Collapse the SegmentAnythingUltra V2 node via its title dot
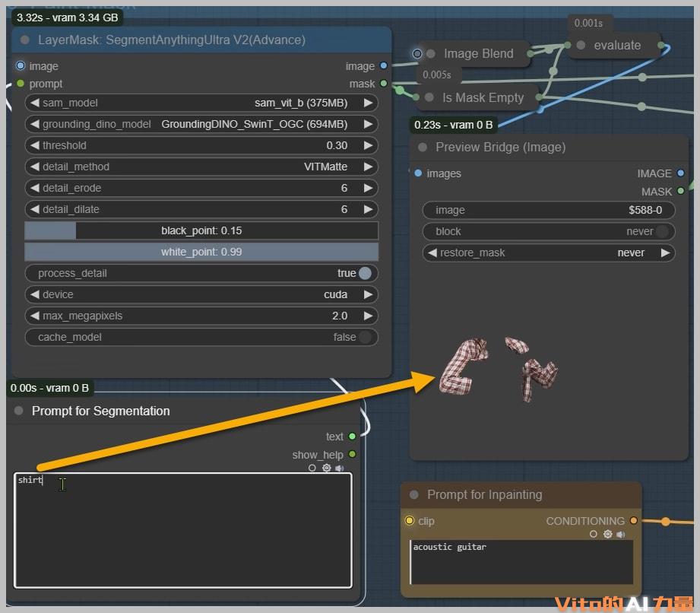Screen dimensions: 700x613 (25, 40)
